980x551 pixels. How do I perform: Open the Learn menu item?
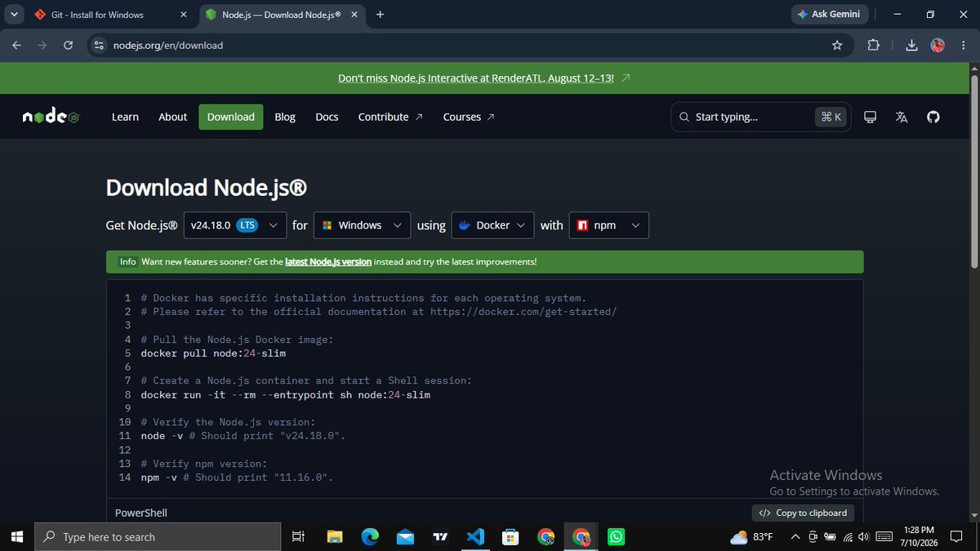point(125,117)
